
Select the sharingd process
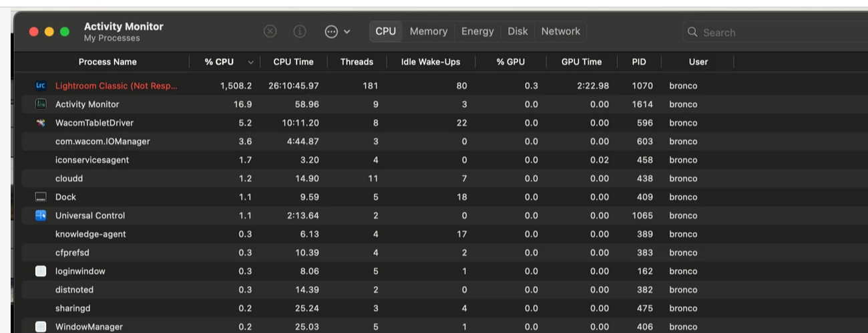tap(73, 308)
